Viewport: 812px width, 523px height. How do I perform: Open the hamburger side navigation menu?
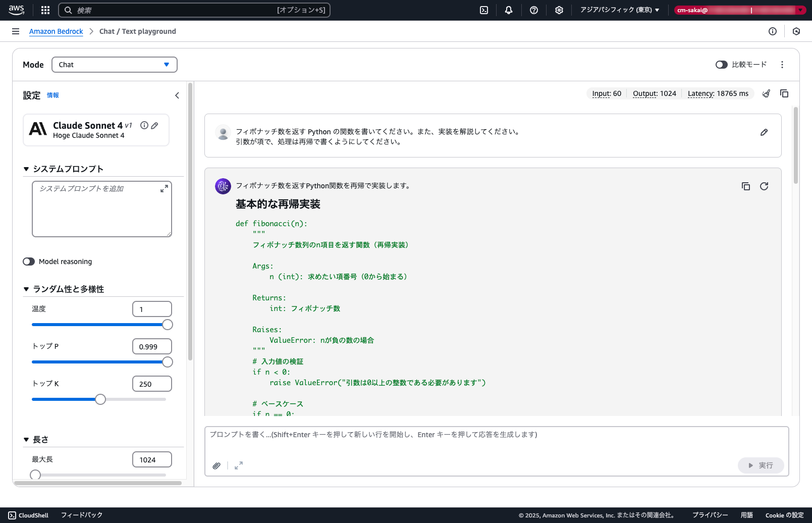point(16,31)
